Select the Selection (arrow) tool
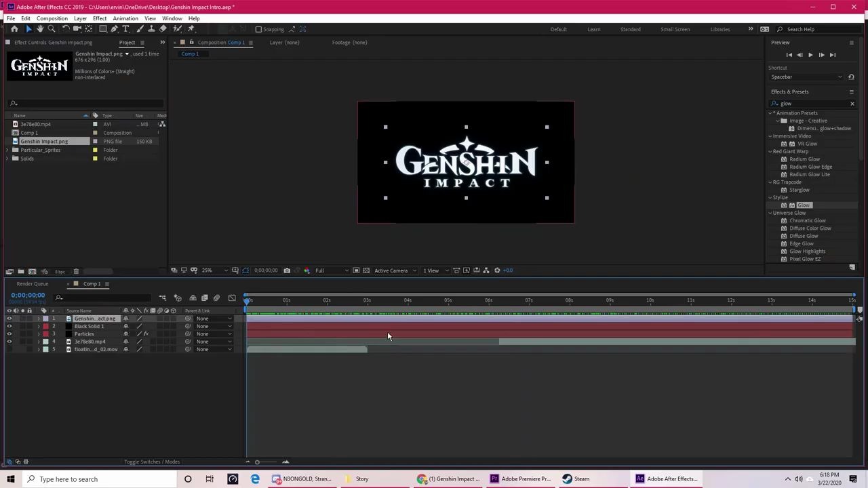This screenshot has height=488, width=868. coord(28,29)
